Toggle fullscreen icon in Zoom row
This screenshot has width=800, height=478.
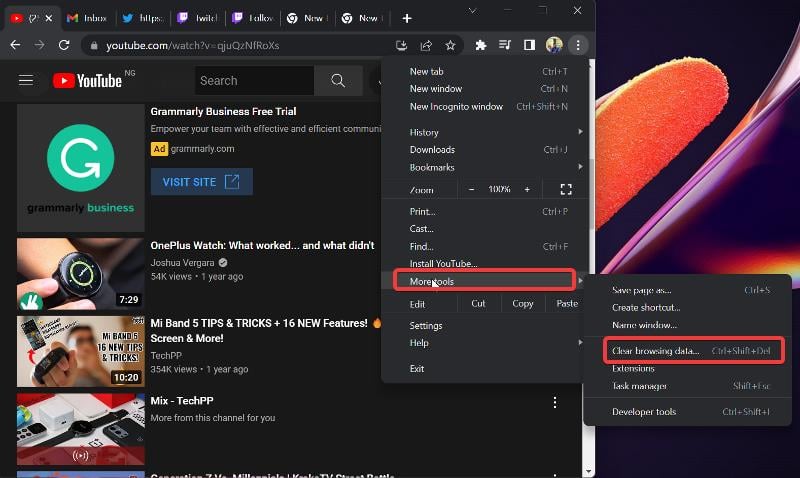(566, 189)
